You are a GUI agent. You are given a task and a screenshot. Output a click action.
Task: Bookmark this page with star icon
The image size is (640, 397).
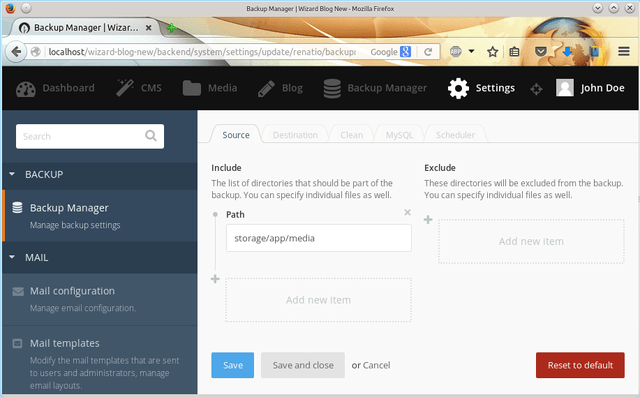493,52
